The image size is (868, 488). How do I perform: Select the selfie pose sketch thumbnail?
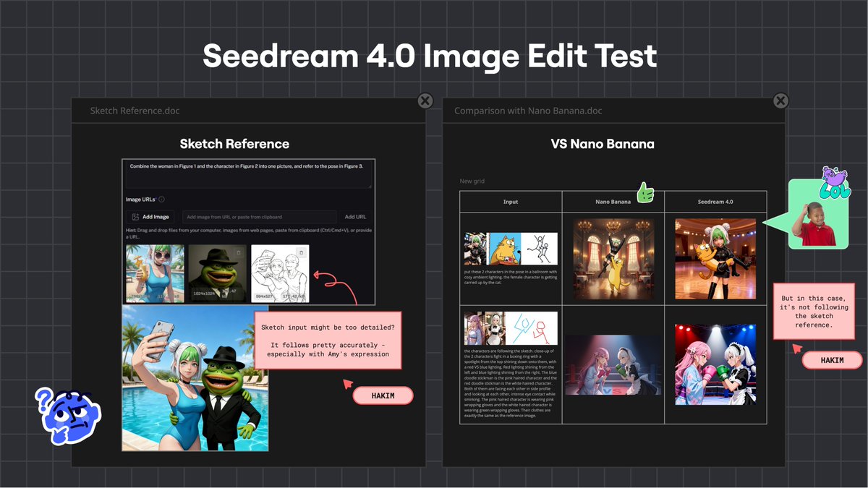(280, 273)
